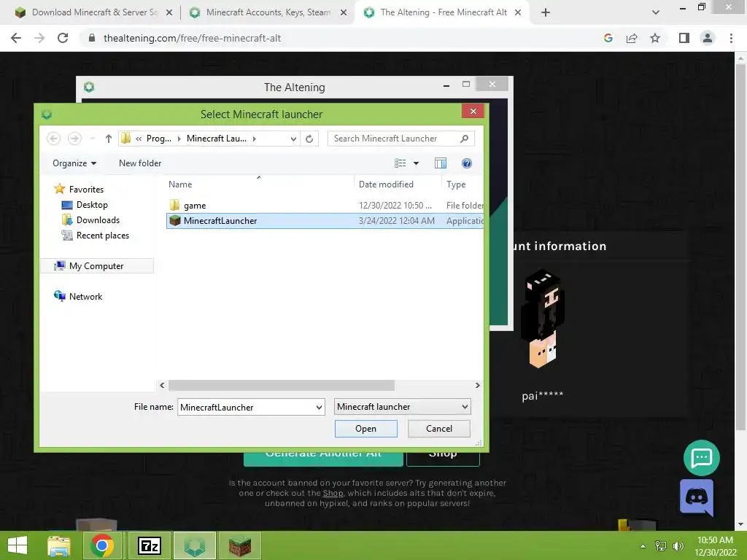Expand the recent locations arrow in dialog

coord(93,139)
